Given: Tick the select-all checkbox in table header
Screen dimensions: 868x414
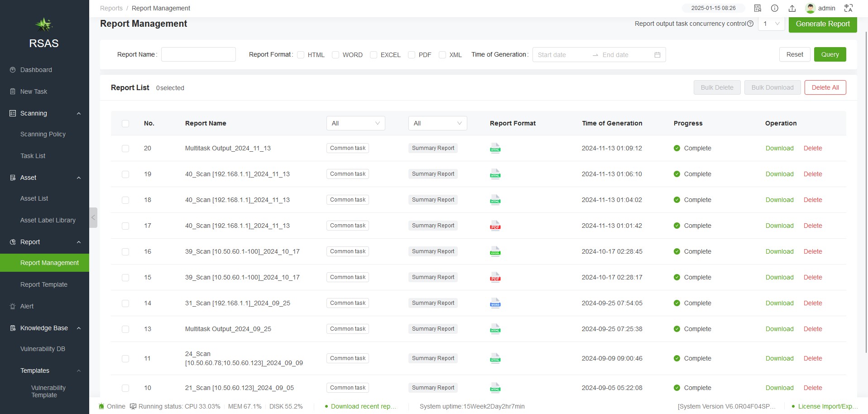Looking at the screenshot, I should (x=125, y=124).
